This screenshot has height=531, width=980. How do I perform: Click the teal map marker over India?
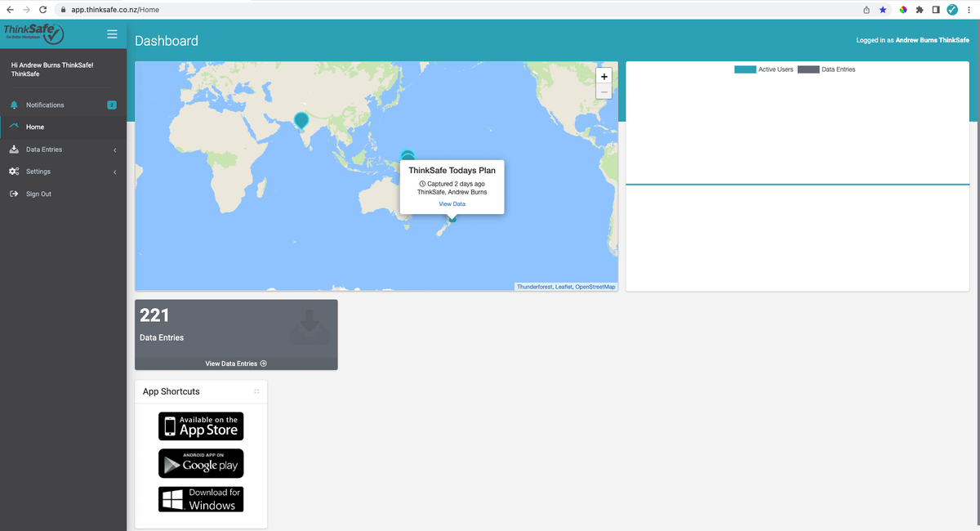301,119
